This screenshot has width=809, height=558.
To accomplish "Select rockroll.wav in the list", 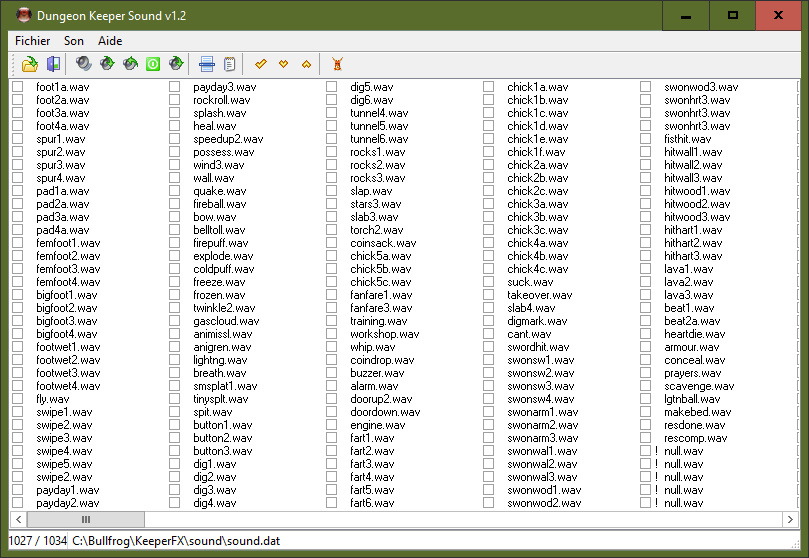I will [222, 100].
